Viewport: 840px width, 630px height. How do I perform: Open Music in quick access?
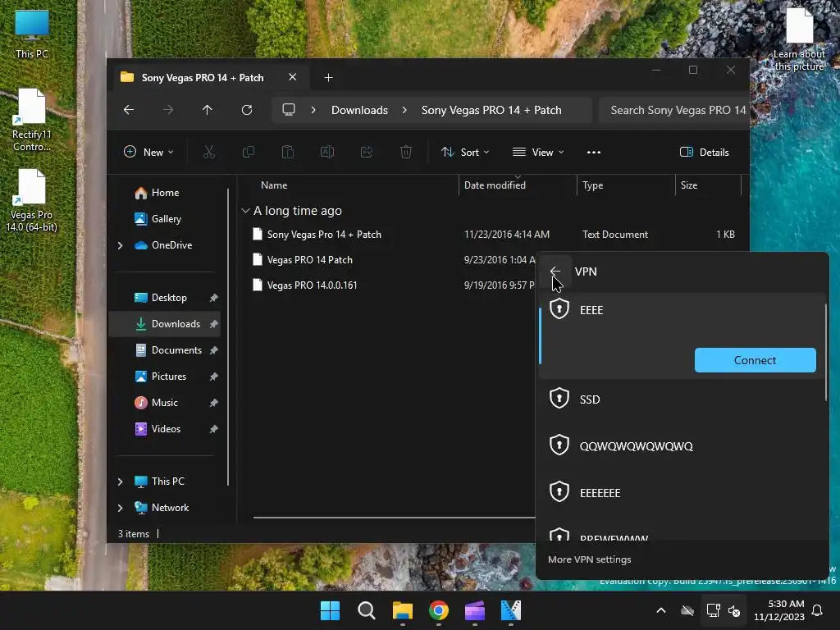click(164, 403)
